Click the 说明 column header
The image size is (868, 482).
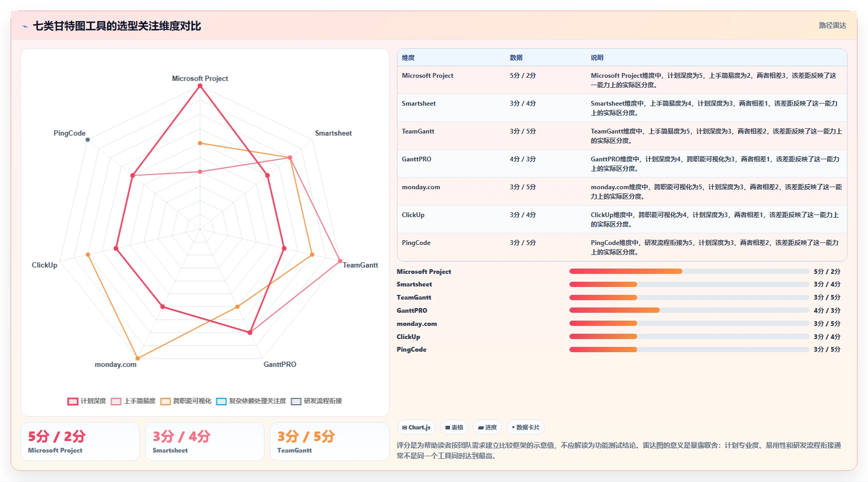597,58
